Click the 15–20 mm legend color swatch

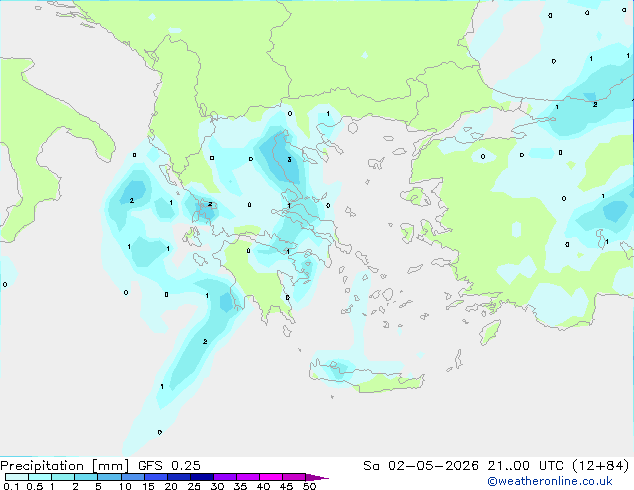coord(156,477)
